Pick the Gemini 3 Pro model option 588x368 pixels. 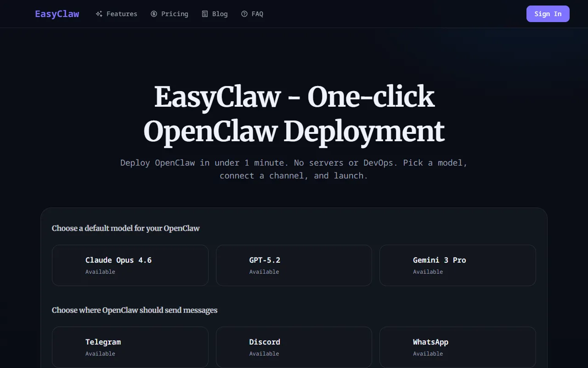click(458, 265)
